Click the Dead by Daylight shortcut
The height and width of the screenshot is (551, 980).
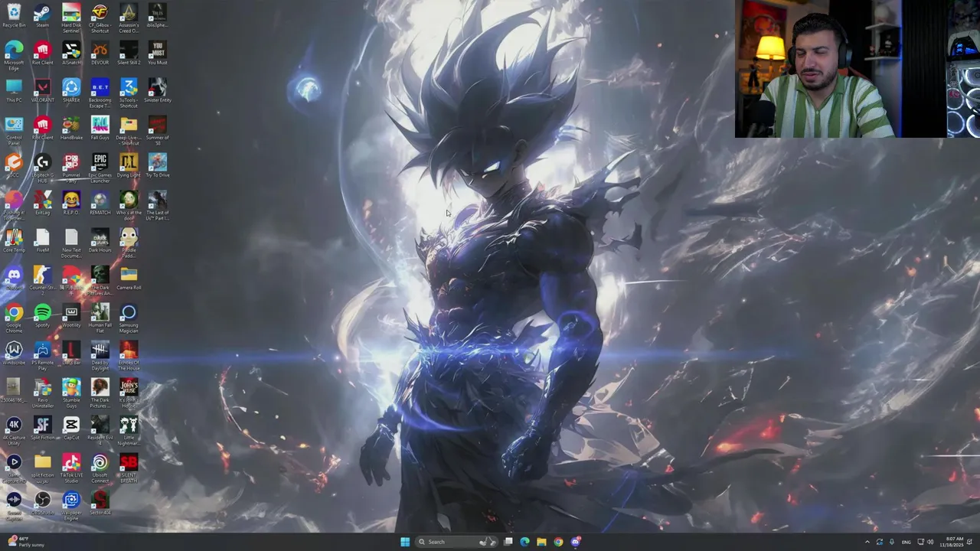tap(100, 356)
